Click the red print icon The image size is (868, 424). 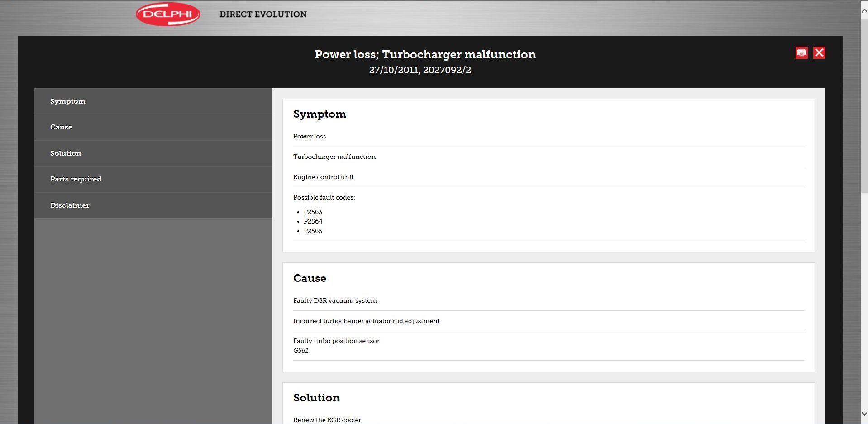[801, 53]
